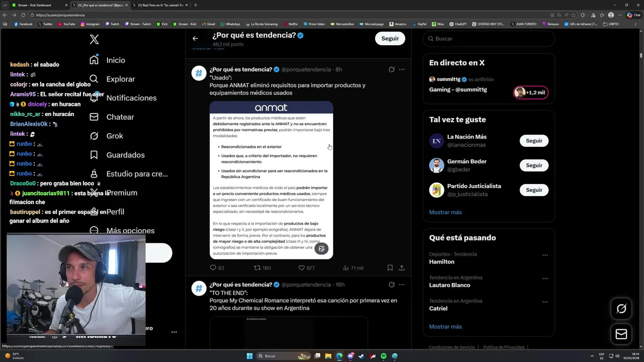Go back with the profile header arrow
This screenshot has height=362, width=644.
195,38
